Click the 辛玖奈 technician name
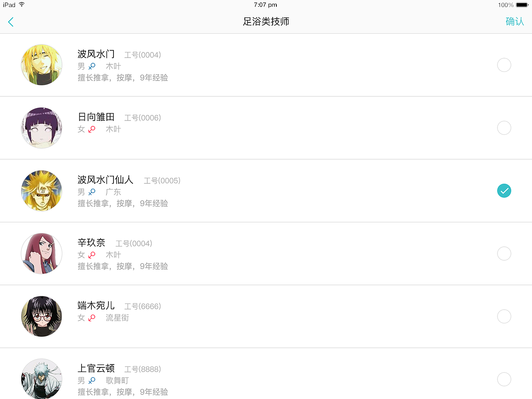532x399 pixels. click(x=91, y=243)
